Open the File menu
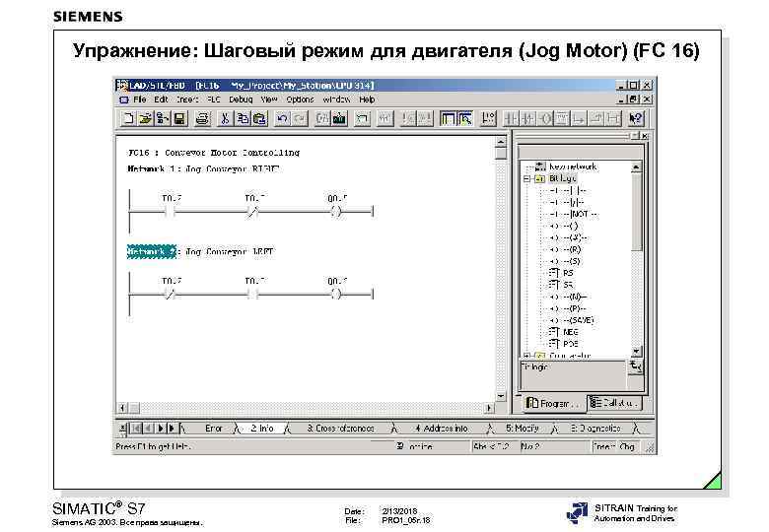This screenshot has width=769, height=532. (x=140, y=100)
